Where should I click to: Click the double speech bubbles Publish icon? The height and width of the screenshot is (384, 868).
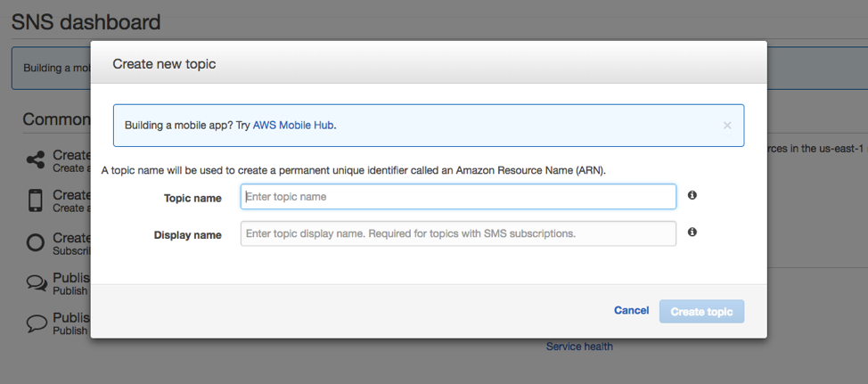coord(37,283)
